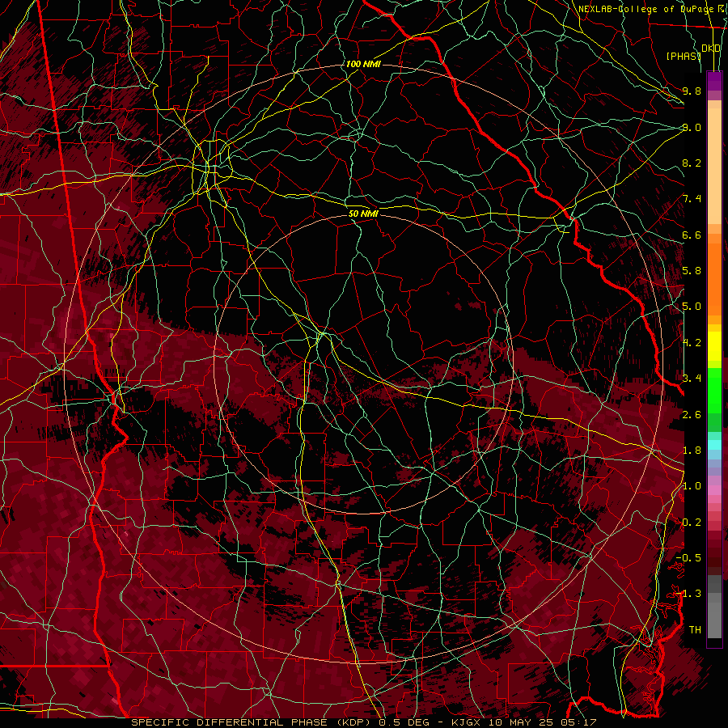The image size is (728, 728).
Task: Click the 2.6 scale value
Action: pos(692,415)
